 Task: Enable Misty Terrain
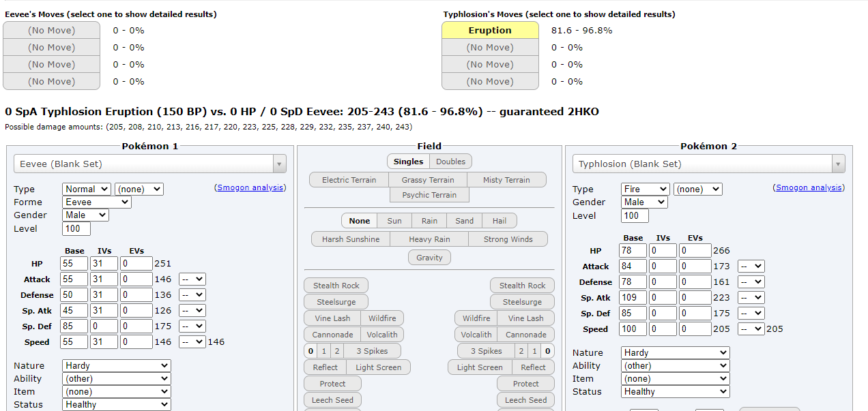[x=507, y=180]
